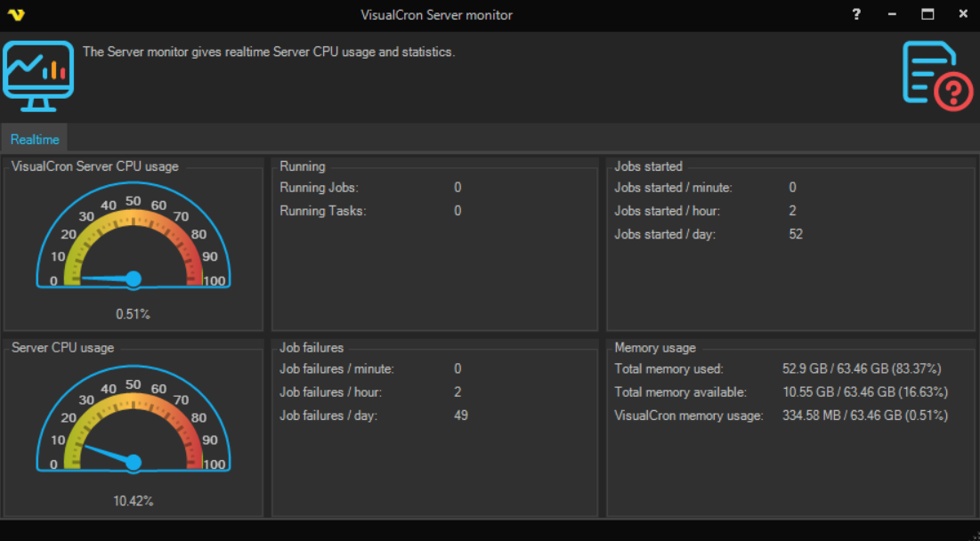Maximize the Server monitor window

pos(927,14)
